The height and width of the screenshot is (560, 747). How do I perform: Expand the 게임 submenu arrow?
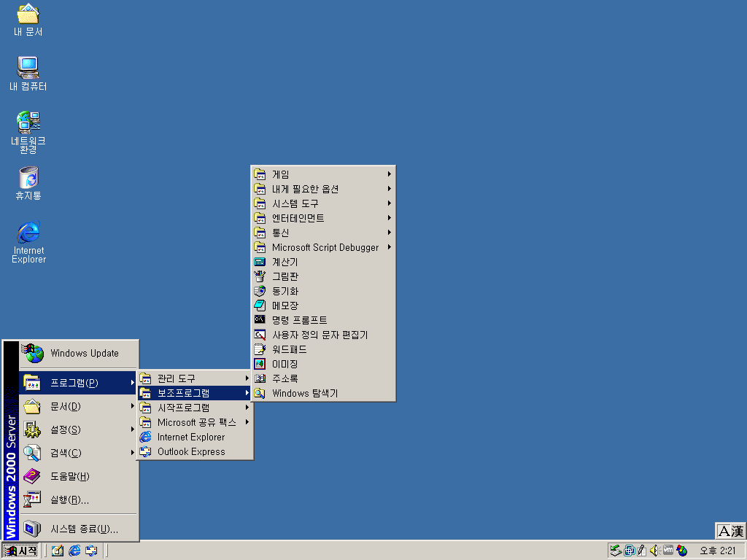pos(390,174)
